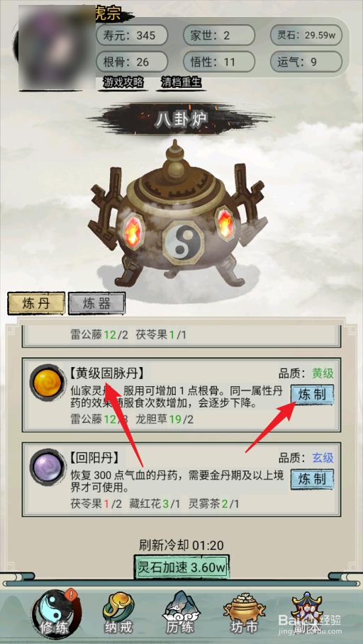363x644 pixels.
Task: Switch to the 炼器 tab
Action: [x=96, y=303]
